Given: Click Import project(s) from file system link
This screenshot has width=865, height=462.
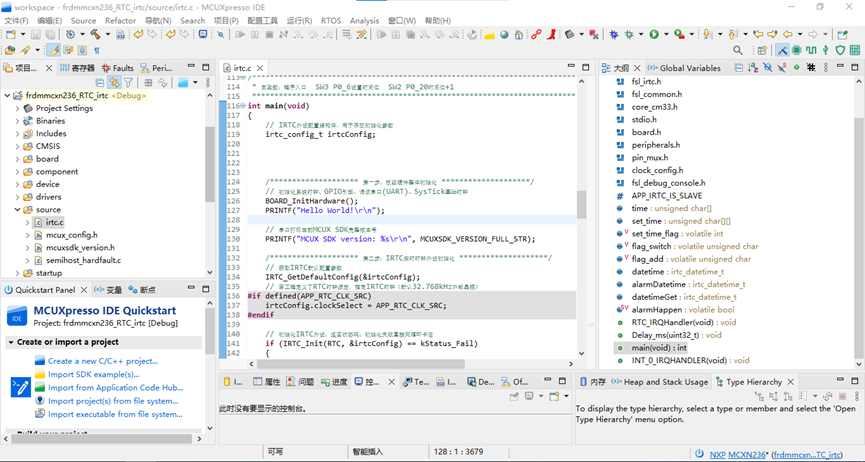Looking at the screenshot, I should (113, 401).
